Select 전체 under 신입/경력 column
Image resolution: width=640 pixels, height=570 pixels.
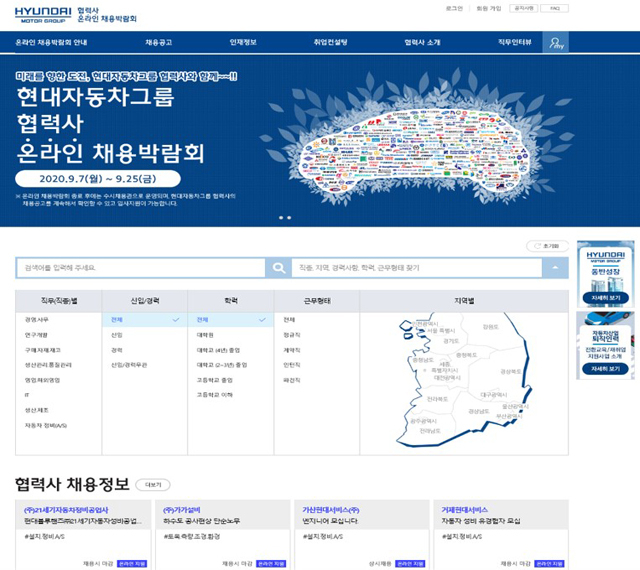point(144,320)
